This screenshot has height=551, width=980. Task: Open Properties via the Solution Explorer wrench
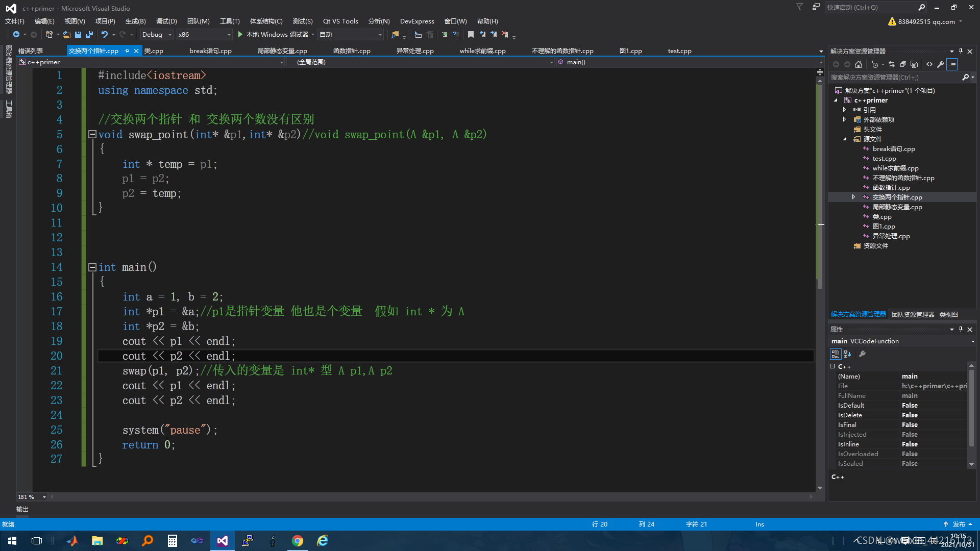point(941,64)
